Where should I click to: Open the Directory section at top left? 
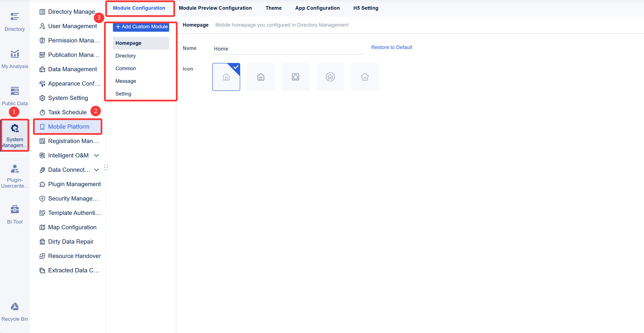(x=15, y=21)
